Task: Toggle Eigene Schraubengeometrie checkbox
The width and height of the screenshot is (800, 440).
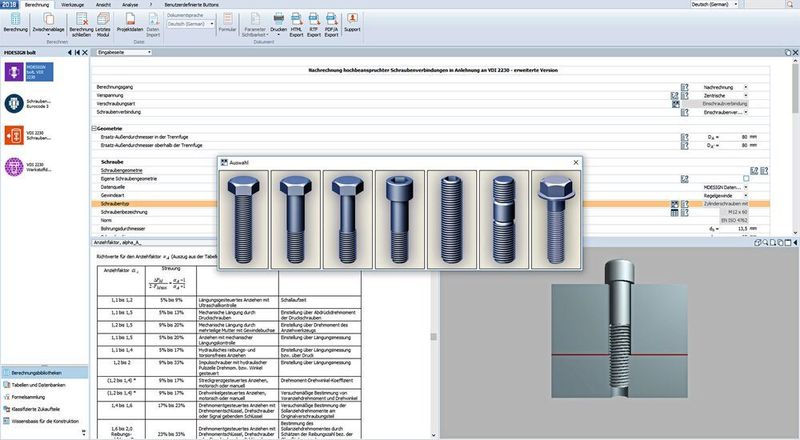Action: tap(746, 179)
